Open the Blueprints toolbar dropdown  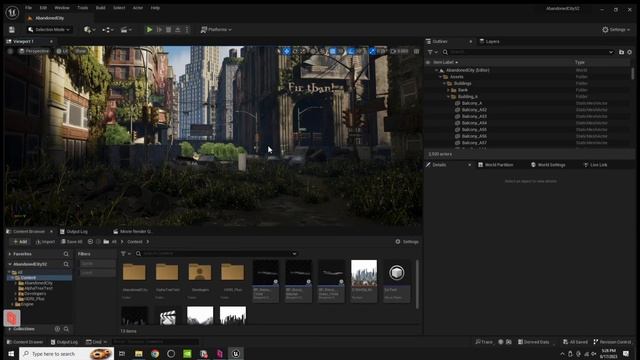point(108,30)
